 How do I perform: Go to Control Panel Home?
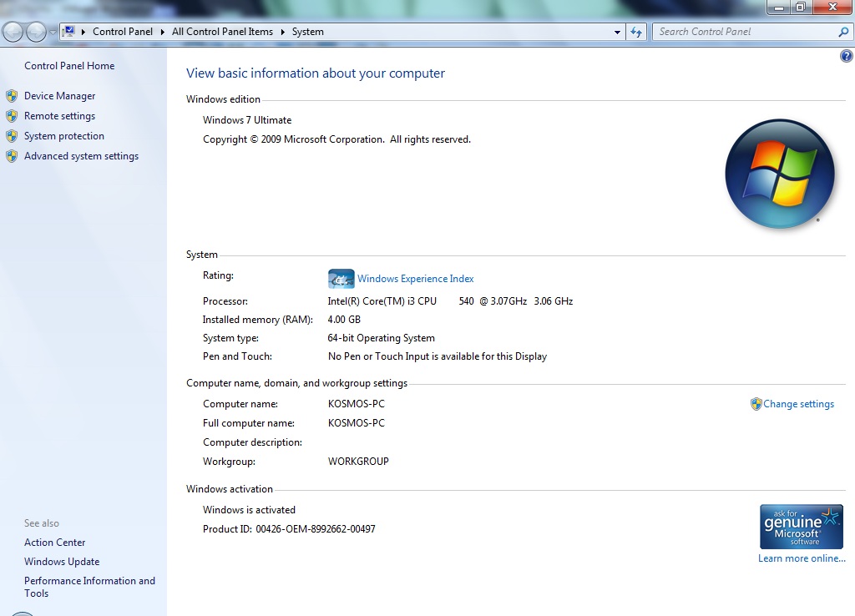tap(69, 66)
